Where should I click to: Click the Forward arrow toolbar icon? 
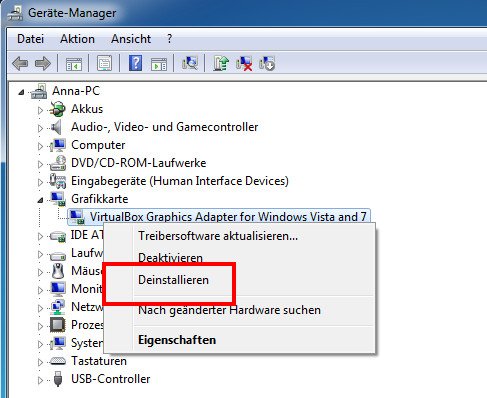pos(43,63)
